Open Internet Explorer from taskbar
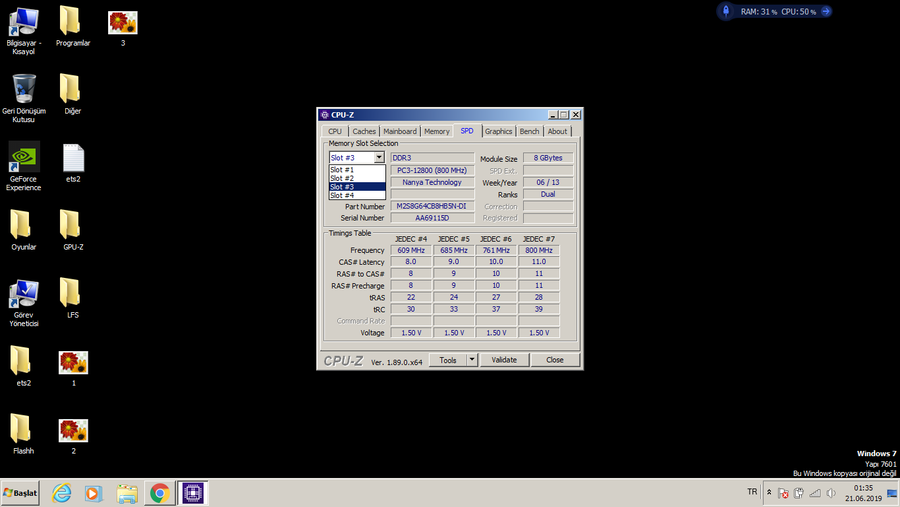 coord(61,493)
